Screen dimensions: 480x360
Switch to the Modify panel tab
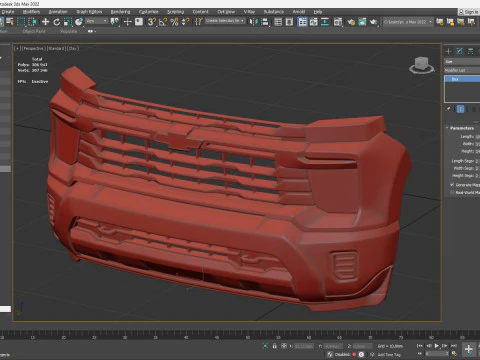460,51
